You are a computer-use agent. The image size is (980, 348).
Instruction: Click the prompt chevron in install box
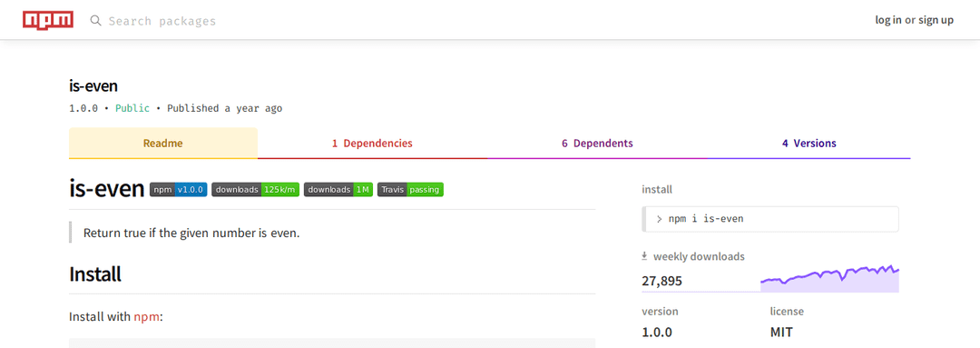(659, 219)
